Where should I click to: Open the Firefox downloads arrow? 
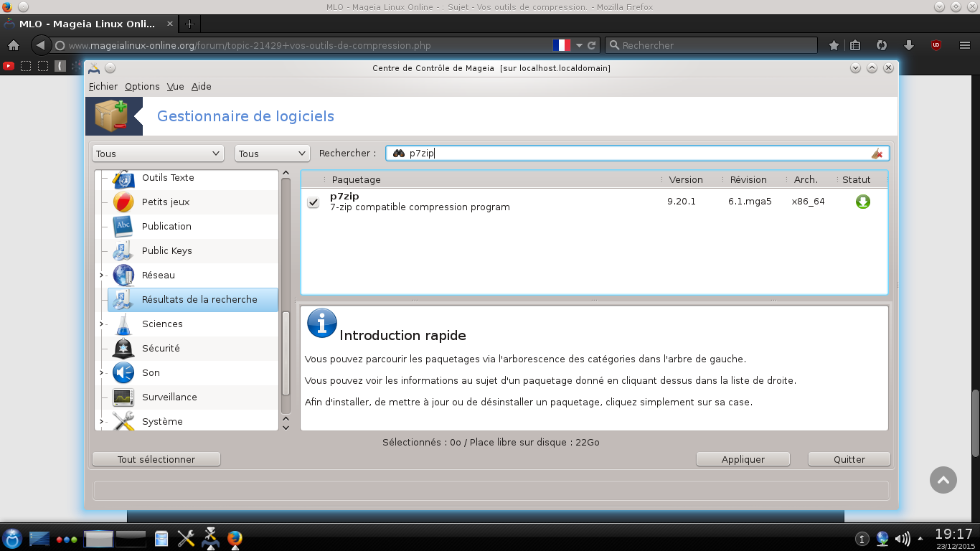pos(909,45)
